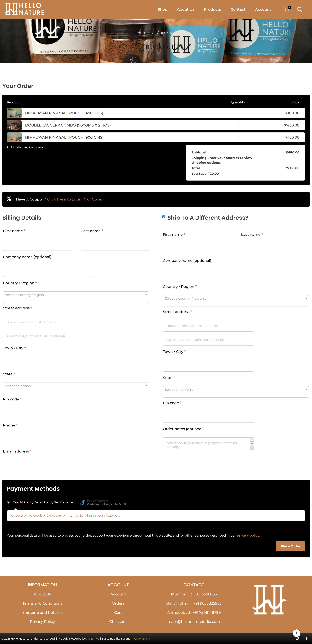Open shipping State select box

pos(236,392)
